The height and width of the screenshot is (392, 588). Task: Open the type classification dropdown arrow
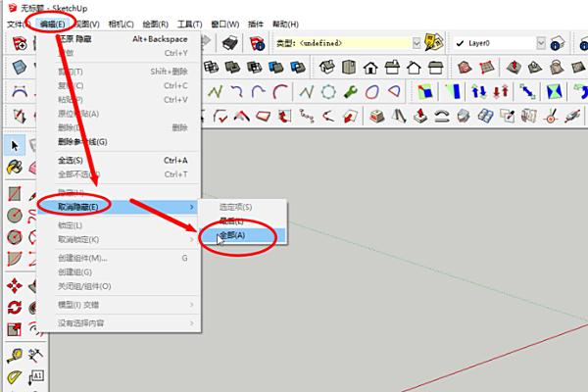pos(416,43)
